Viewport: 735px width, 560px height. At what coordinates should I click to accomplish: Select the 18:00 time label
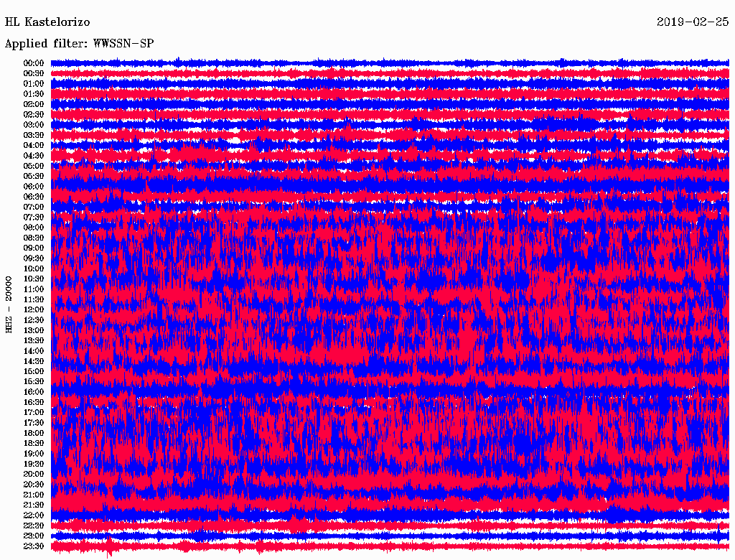click(x=34, y=433)
